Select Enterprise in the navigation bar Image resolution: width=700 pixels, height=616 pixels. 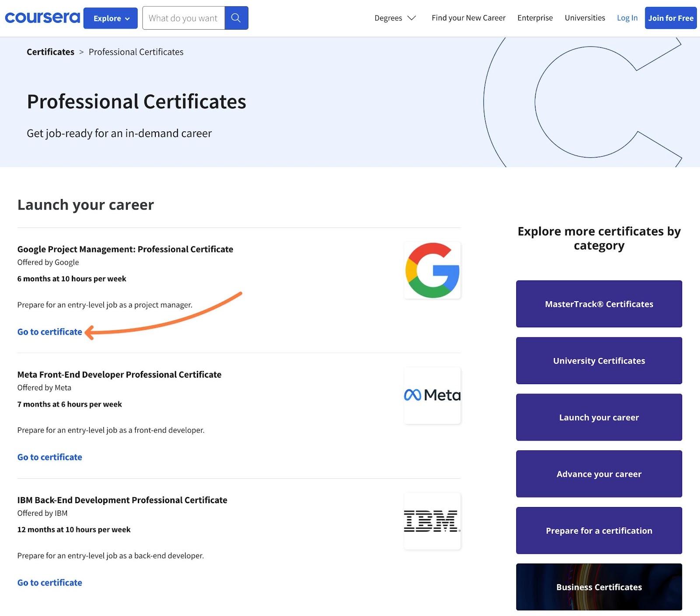click(x=535, y=17)
